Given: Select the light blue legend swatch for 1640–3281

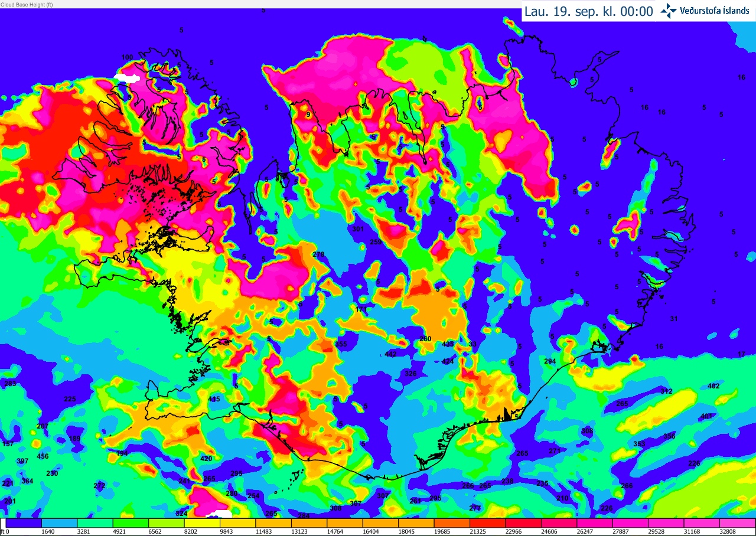Looking at the screenshot, I should 59,523.
